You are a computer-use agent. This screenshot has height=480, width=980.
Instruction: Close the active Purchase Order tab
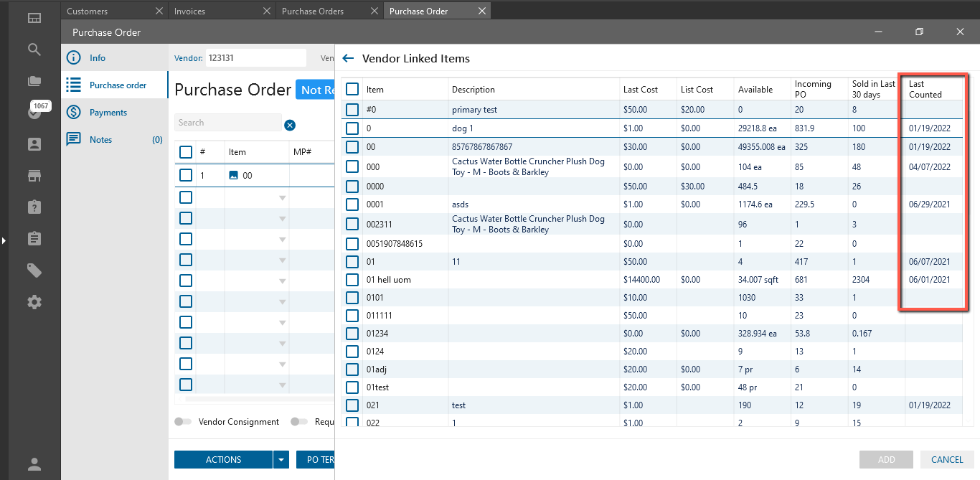point(482,11)
